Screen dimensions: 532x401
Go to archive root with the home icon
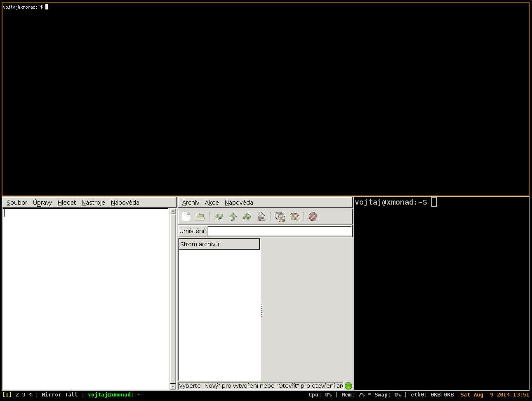coord(261,217)
